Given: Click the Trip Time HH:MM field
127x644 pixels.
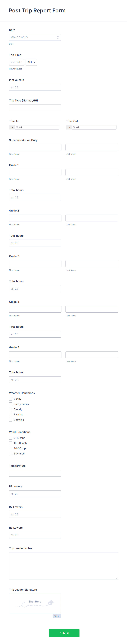Looking at the screenshot, I should click(17, 62).
